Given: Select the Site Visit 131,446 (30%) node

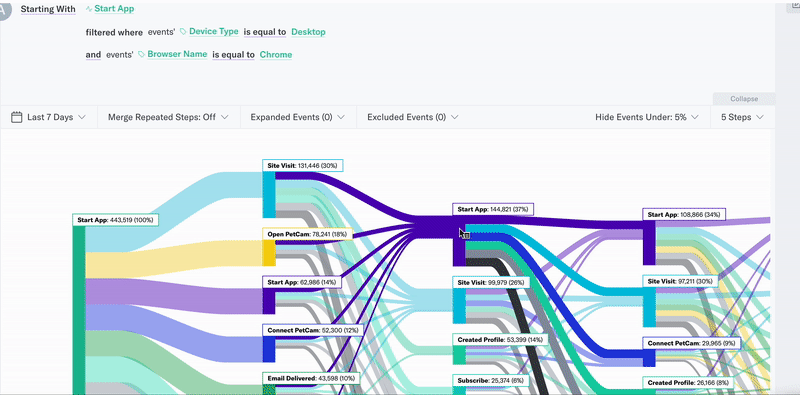Looking at the screenshot, I should [x=303, y=166].
